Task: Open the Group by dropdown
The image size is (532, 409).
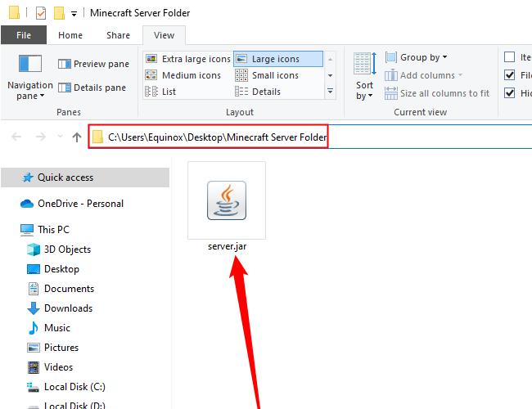Action: 417,57
